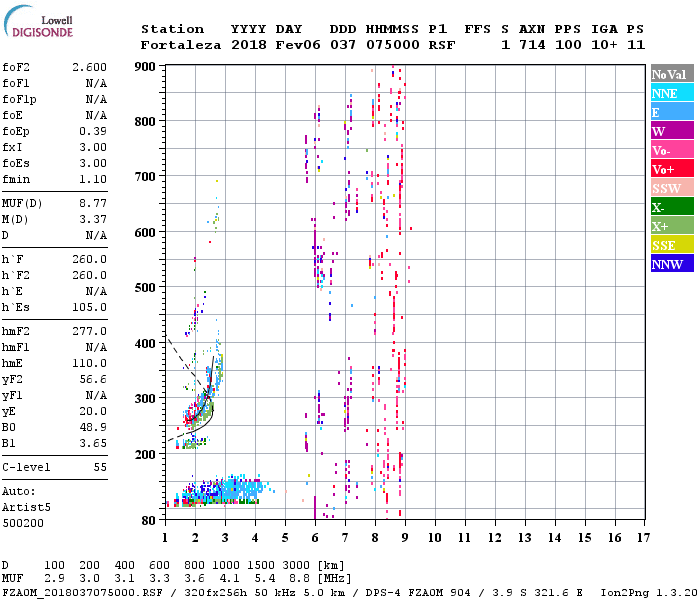This screenshot has width=700, height=600.
Task: Click the Ion2Png 1.3.20 version label
Action: (x=649, y=592)
